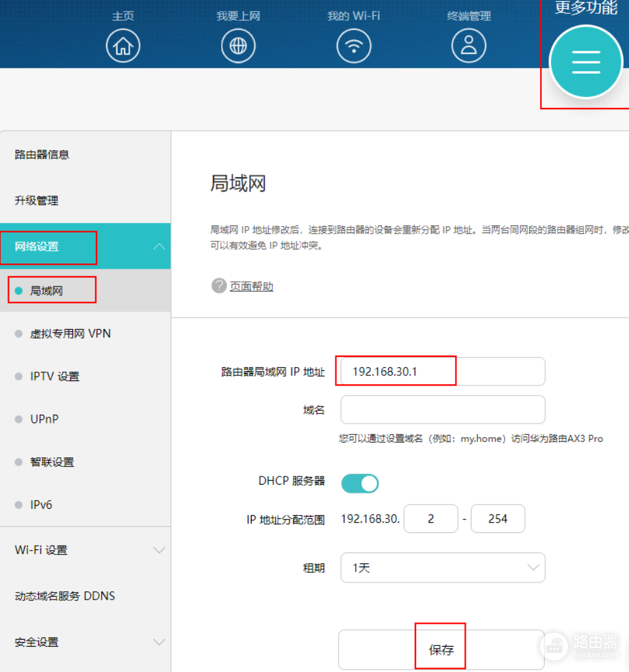Image resolution: width=629 pixels, height=672 pixels.
Task: Collapse the 网络设置 section chevron
Action: pyautogui.click(x=159, y=246)
